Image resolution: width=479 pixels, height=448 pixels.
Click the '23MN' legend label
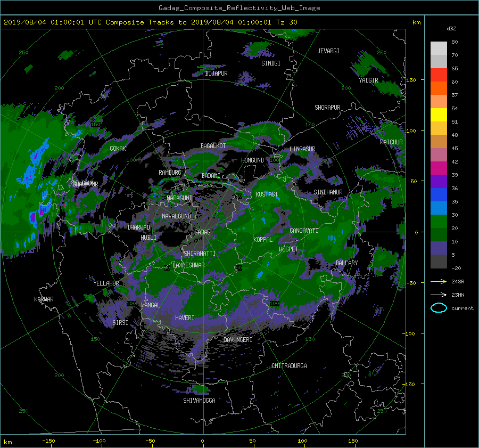tap(458, 295)
